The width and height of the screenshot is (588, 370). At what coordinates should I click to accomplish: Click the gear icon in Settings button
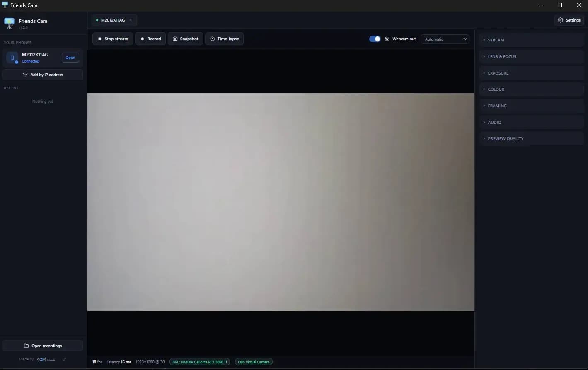point(560,20)
